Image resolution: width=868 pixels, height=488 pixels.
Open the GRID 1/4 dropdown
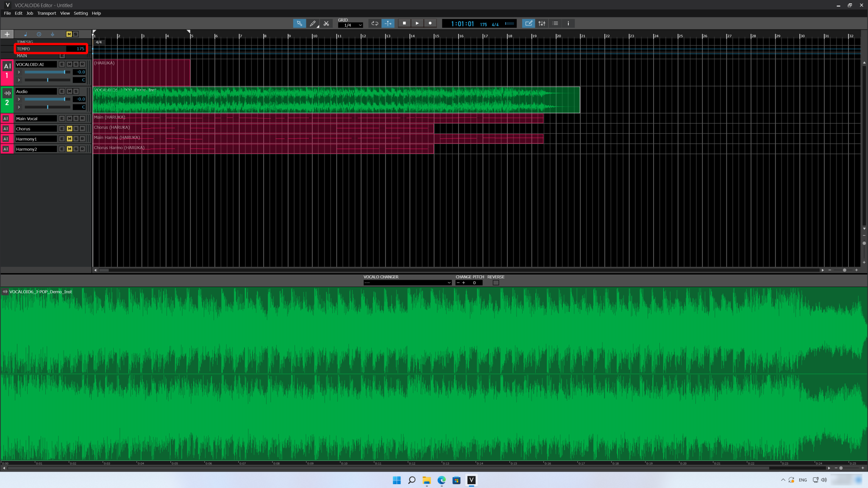click(351, 25)
